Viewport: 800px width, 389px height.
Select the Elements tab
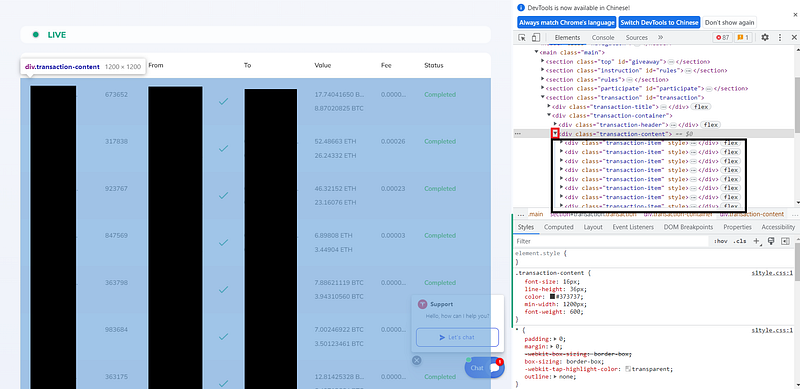point(567,37)
